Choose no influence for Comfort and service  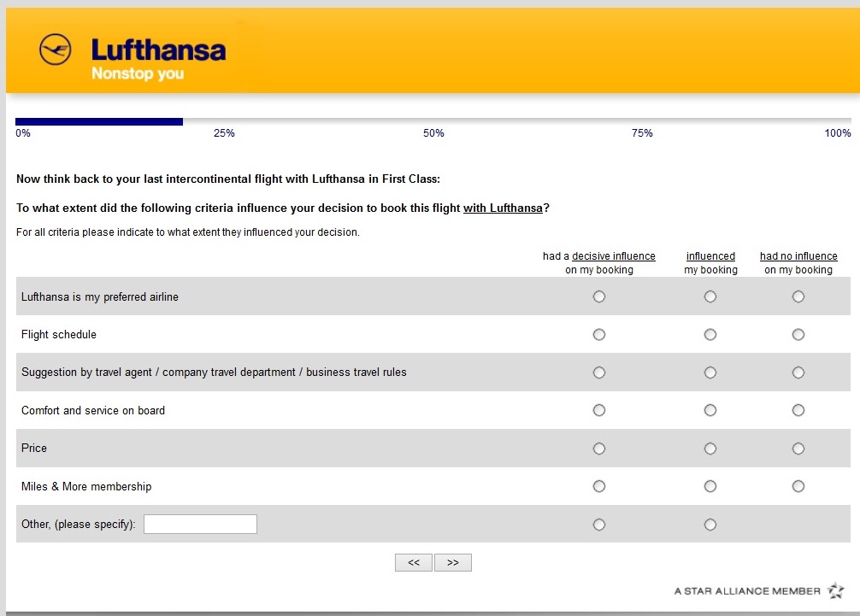pos(798,410)
